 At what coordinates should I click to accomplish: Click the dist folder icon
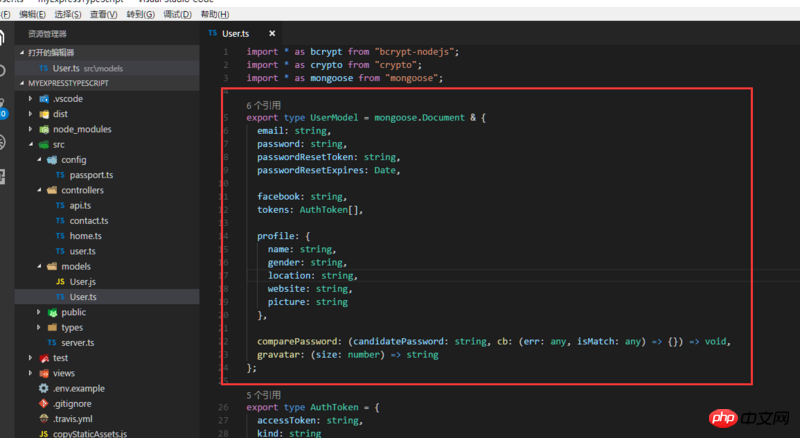click(44, 114)
